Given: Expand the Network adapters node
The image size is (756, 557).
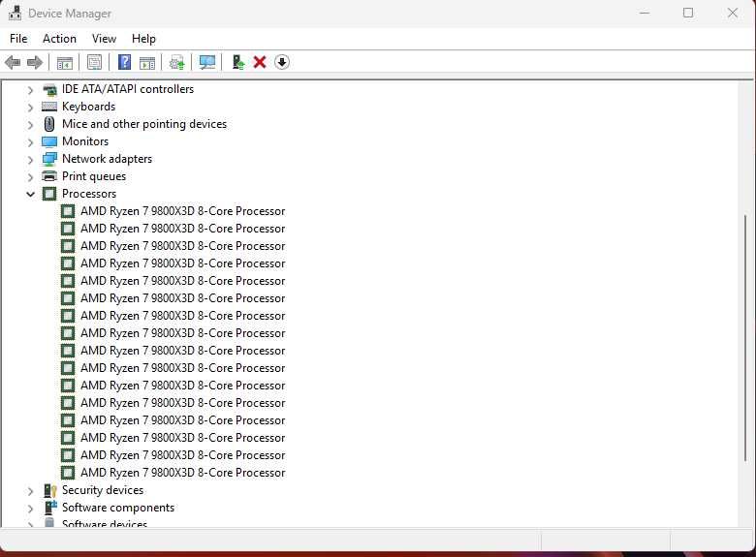Looking at the screenshot, I should (30, 160).
